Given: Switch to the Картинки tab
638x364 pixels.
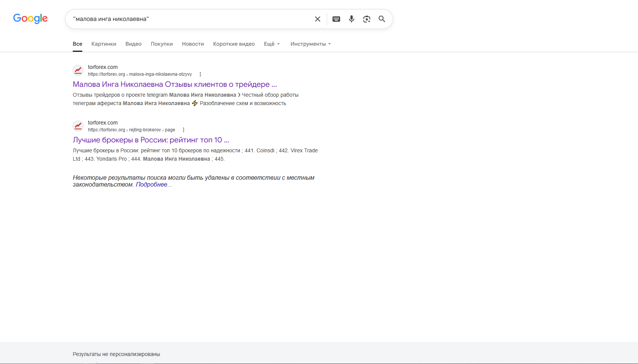Looking at the screenshot, I should (x=104, y=44).
